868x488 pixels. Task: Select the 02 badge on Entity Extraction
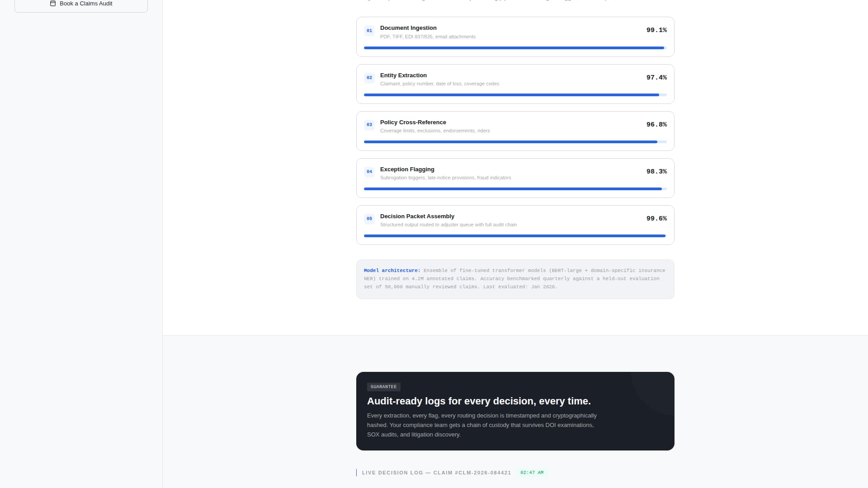tap(369, 78)
